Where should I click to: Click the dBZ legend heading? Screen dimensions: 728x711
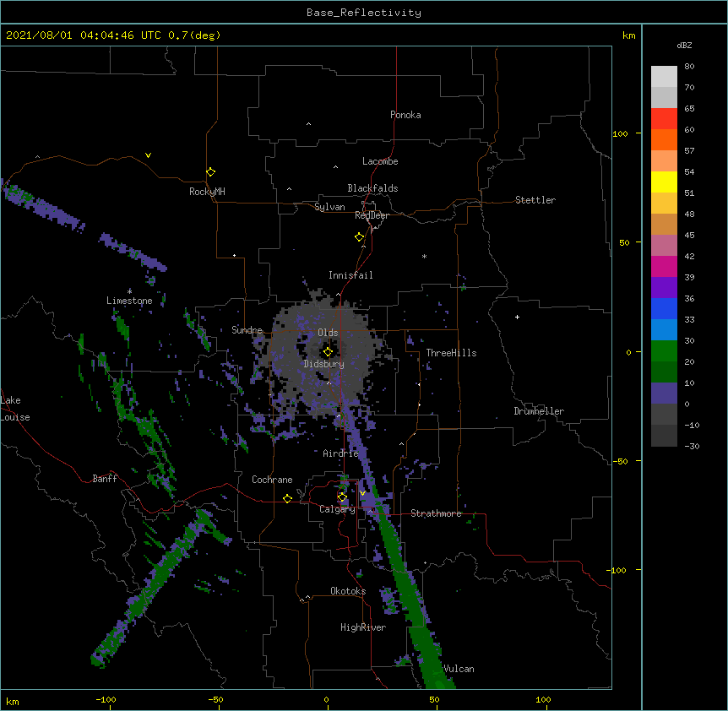[x=684, y=45]
